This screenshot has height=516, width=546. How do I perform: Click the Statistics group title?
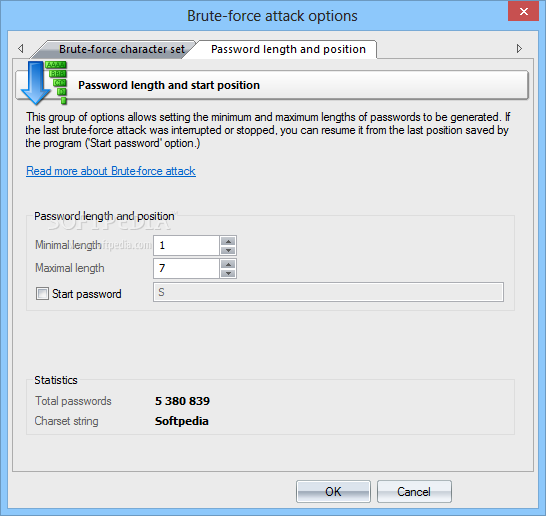click(56, 380)
